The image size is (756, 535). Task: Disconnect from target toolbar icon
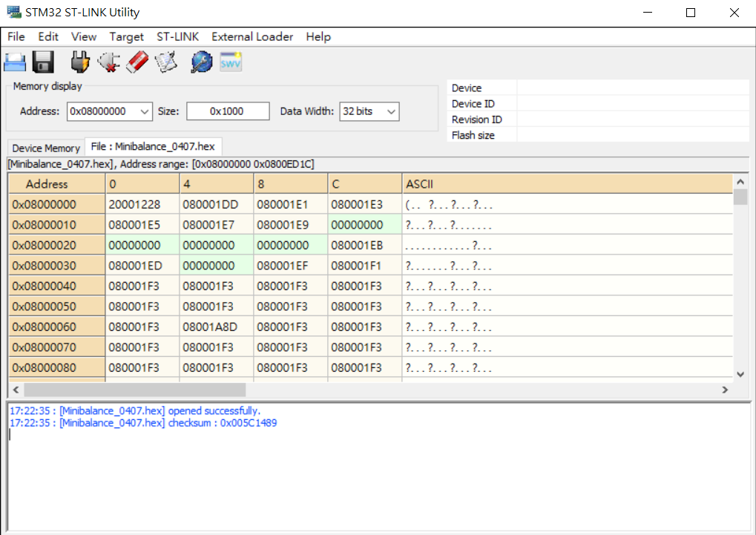[109, 62]
